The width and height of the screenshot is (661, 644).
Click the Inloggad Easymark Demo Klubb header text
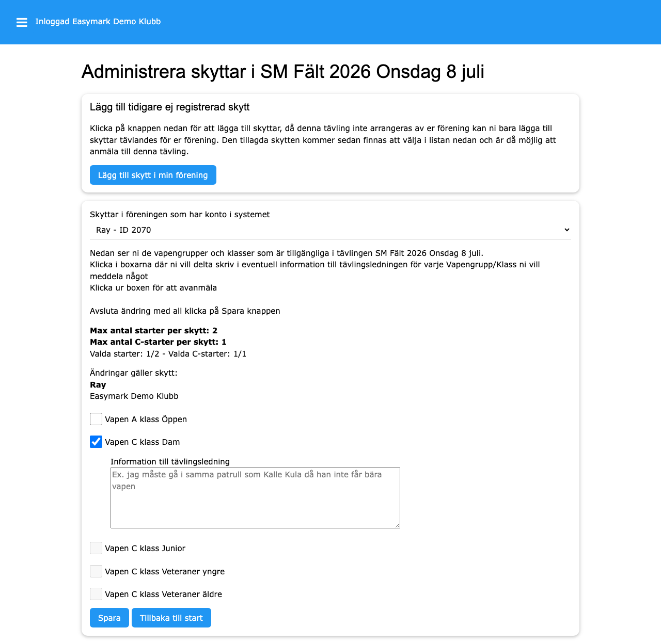(98, 22)
